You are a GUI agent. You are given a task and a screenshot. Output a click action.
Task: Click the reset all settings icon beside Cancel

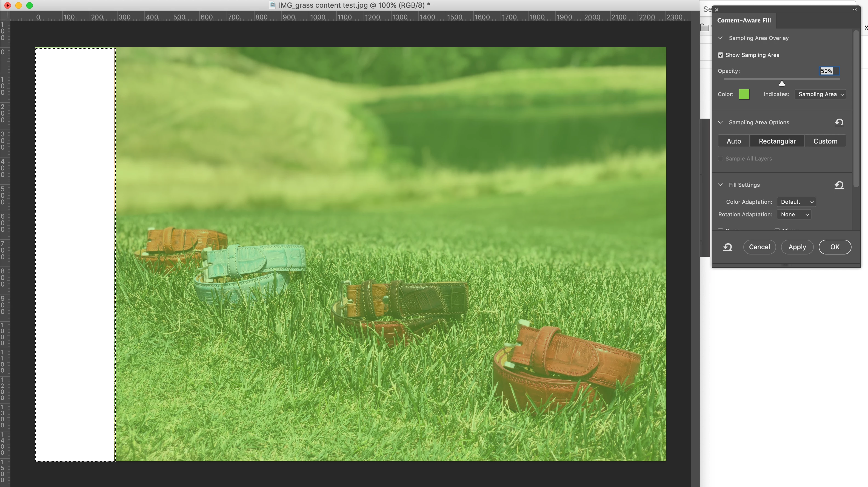[x=727, y=247]
